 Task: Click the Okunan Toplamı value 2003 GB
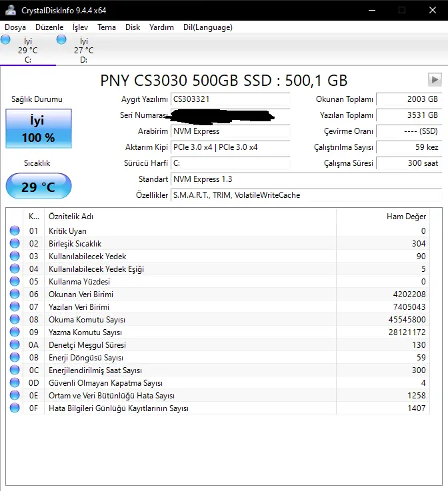409,99
